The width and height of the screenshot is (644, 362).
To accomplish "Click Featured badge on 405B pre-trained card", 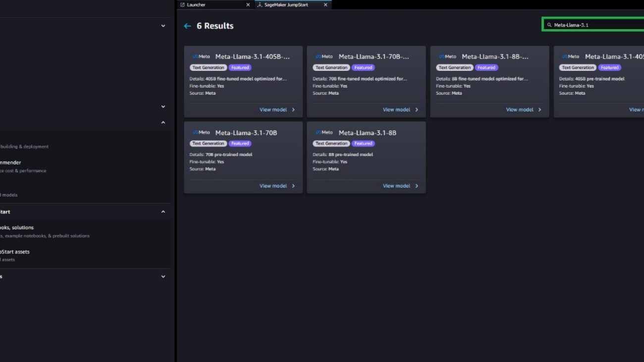I will click(x=610, y=68).
